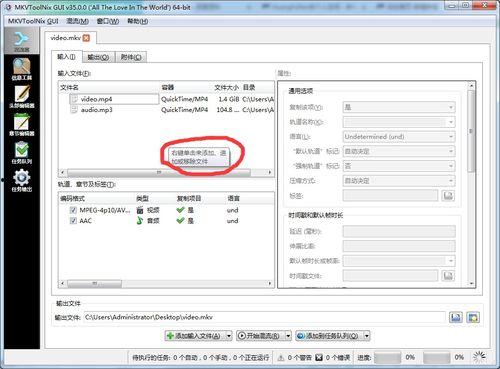500x369 pixels.
Task: Close the video.mkv tab using its X
Action: pyautogui.click(x=86, y=38)
